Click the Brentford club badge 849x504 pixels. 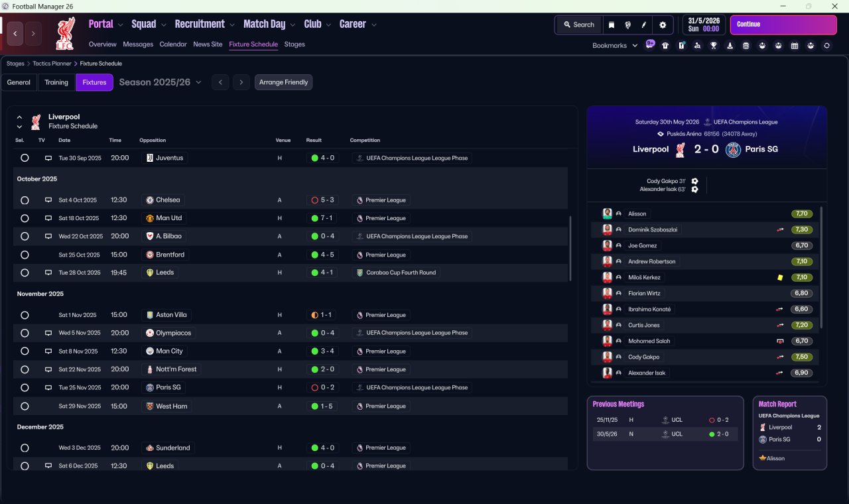pos(150,255)
